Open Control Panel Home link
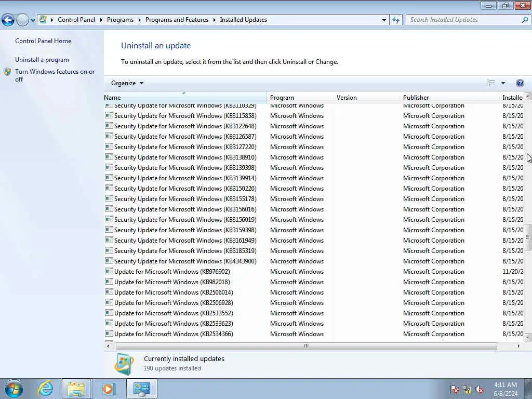The width and height of the screenshot is (532, 399). click(x=43, y=41)
